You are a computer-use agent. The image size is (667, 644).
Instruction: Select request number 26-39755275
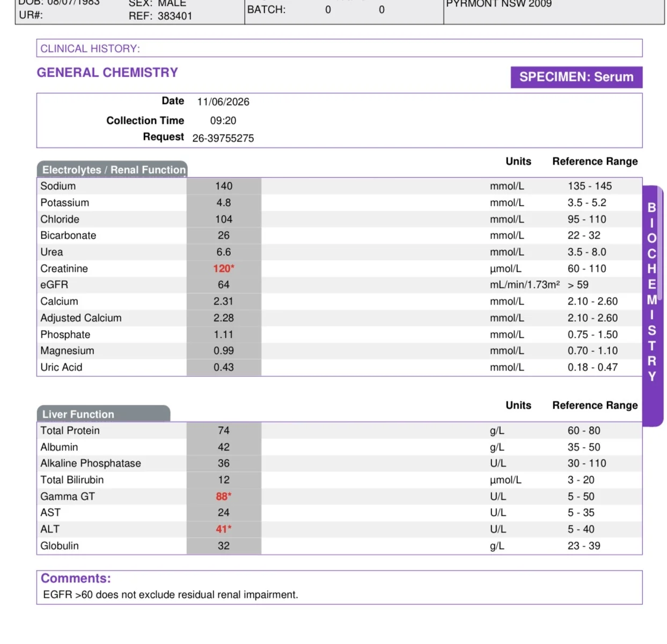(x=223, y=138)
